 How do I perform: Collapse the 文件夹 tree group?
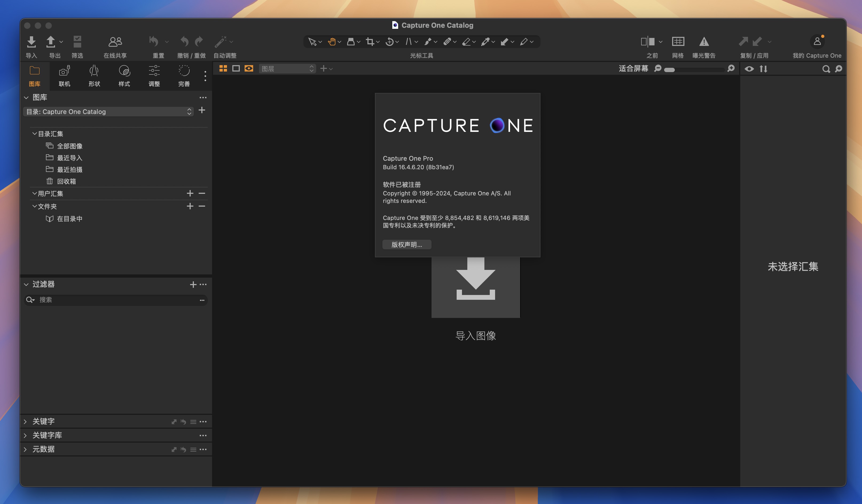[x=34, y=206]
